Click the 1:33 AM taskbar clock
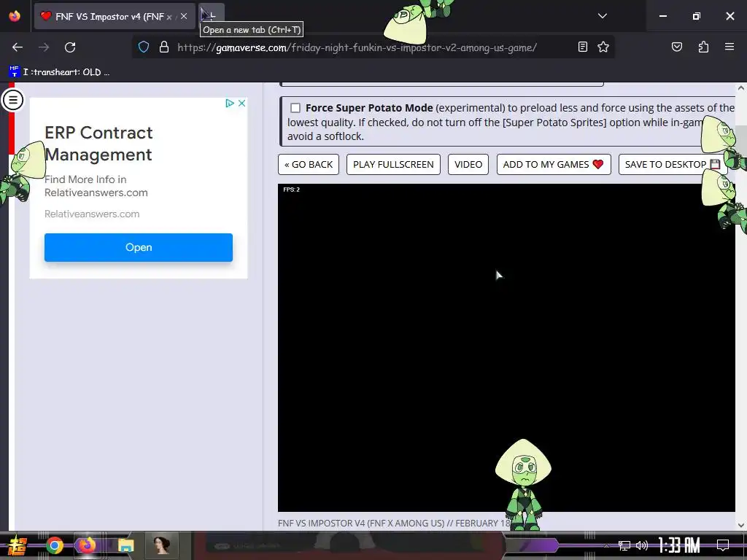747x560 pixels. [x=679, y=545]
